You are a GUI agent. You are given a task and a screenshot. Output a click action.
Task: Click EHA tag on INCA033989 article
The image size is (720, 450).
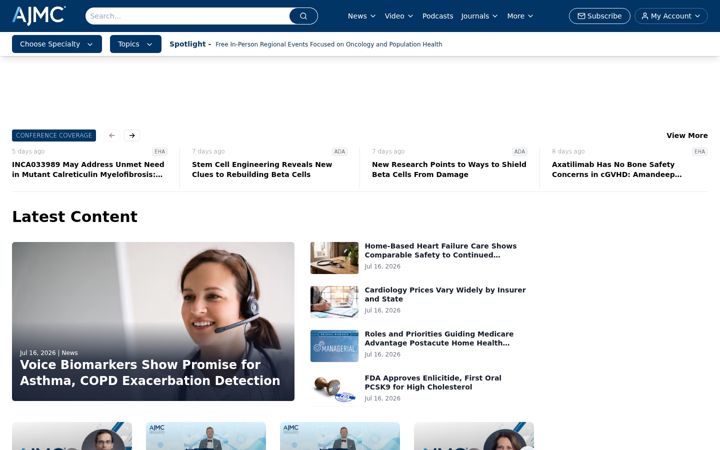(160, 152)
